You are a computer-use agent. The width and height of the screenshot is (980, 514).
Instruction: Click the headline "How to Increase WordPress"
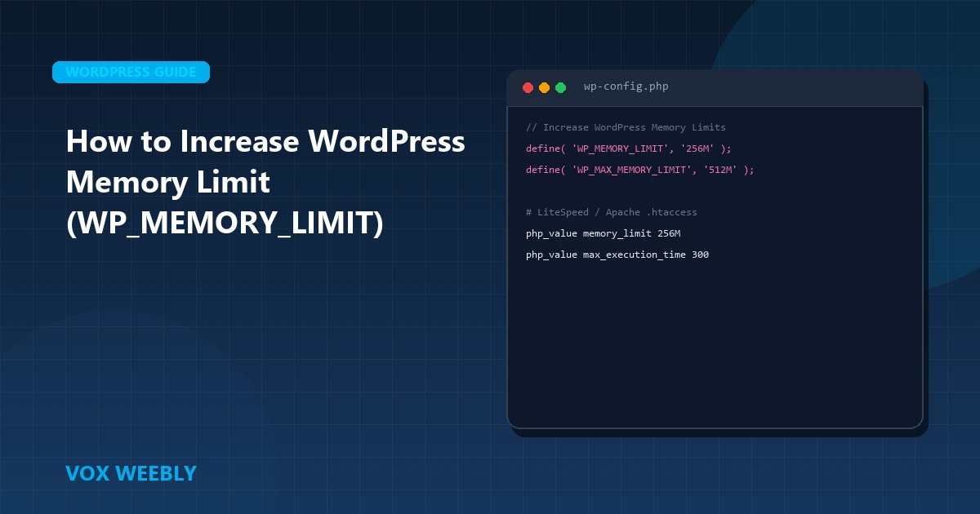click(x=265, y=142)
